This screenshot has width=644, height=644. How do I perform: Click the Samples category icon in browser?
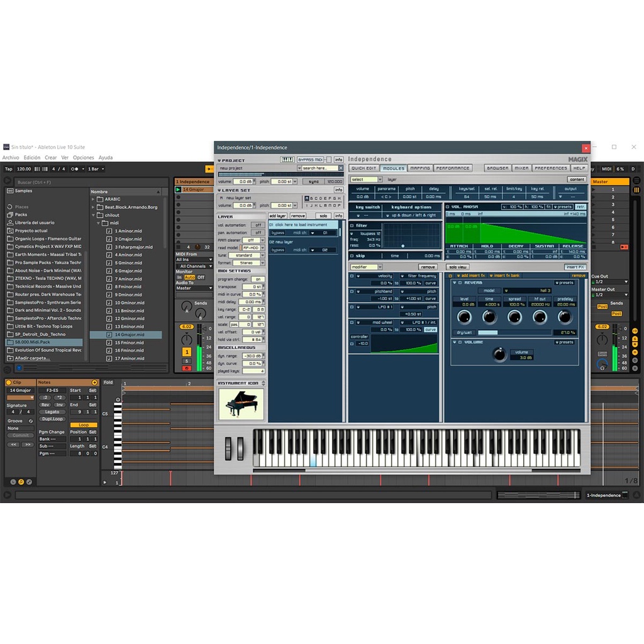[10, 191]
